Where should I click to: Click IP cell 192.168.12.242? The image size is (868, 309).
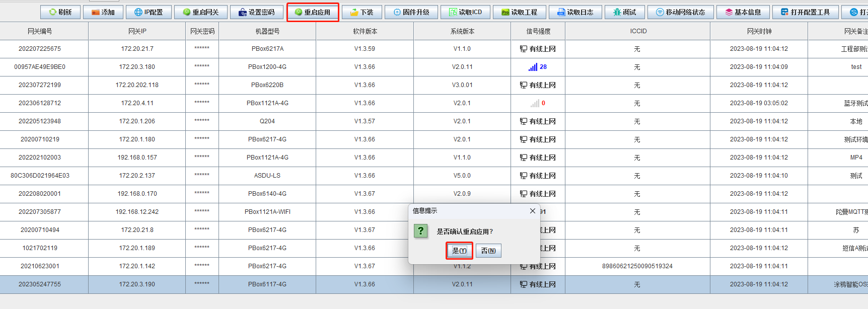click(137, 212)
